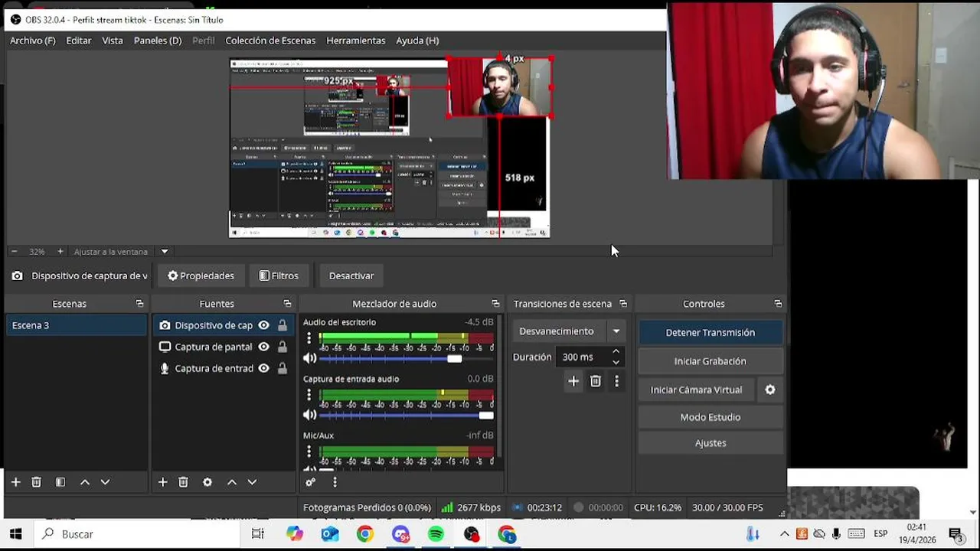This screenshot has height=551, width=980.
Task: Click the 300 ms duration field
Action: tap(583, 357)
